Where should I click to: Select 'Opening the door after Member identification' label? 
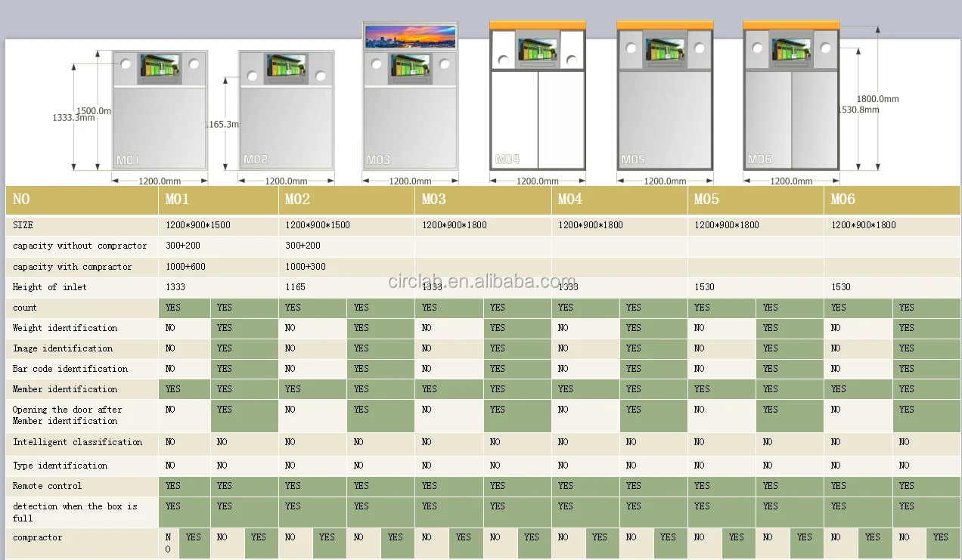[x=67, y=415]
